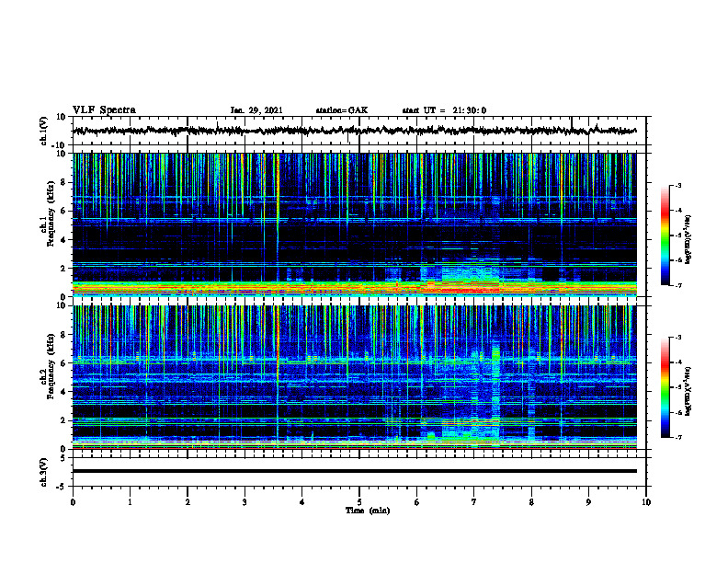Viewport: 728px width, 563px height.
Task: Click time axis tick label "7"
Action: point(474,502)
